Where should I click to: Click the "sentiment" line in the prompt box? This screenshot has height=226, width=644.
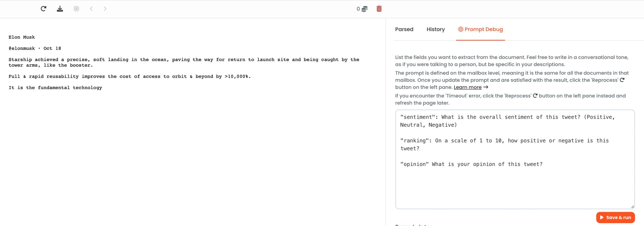(507, 117)
